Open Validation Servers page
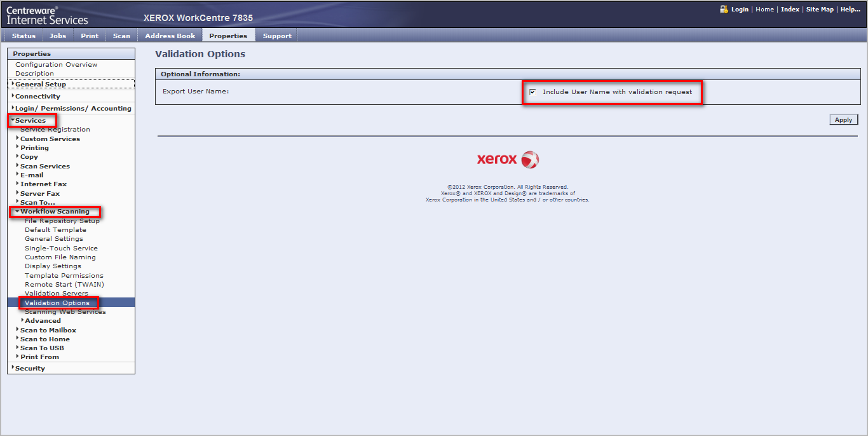The width and height of the screenshot is (868, 436). pos(56,294)
